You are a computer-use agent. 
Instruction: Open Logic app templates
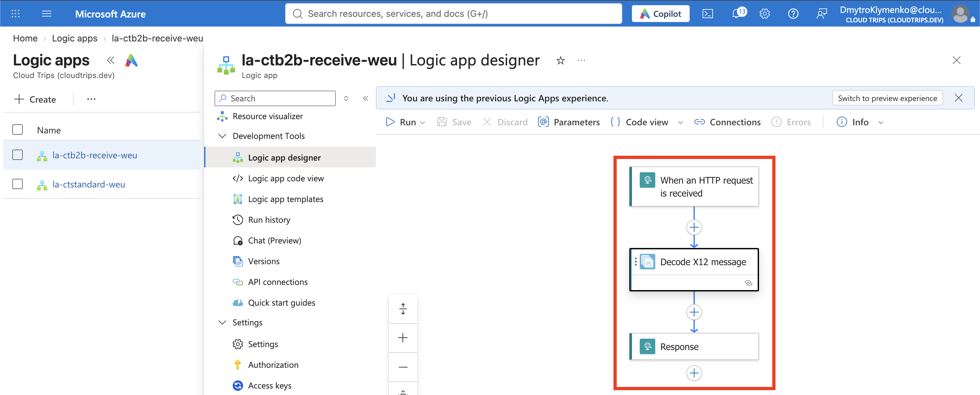click(285, 199)
